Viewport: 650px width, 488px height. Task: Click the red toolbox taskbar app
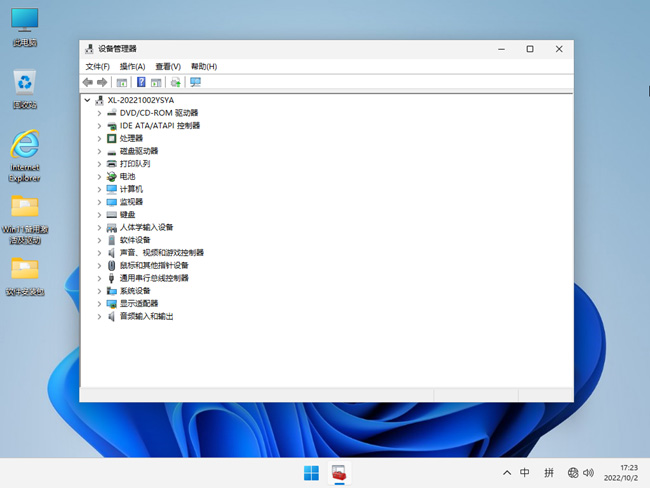[x=339, y=473]
